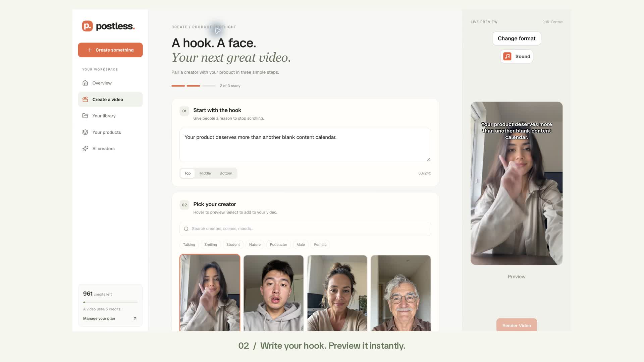The image size is (644, 362).
Task: Filter creators by Student tag
Action: [233, 245]
